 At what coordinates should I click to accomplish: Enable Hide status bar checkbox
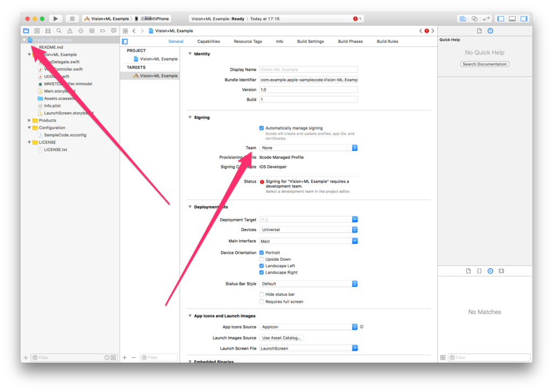pyautogui.click(x=261, y=294)
